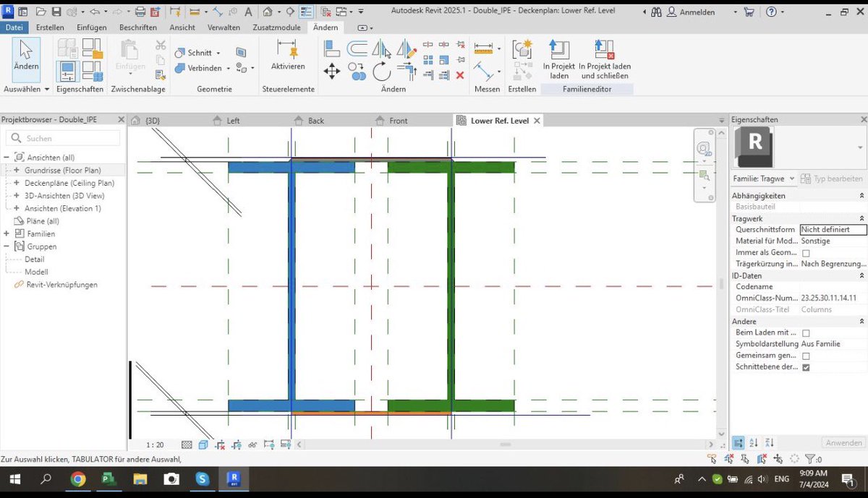This screenshot has height=498, width=868.
Task: Open the Verbinden dropdown arrow
Action: tap(229, 68)
